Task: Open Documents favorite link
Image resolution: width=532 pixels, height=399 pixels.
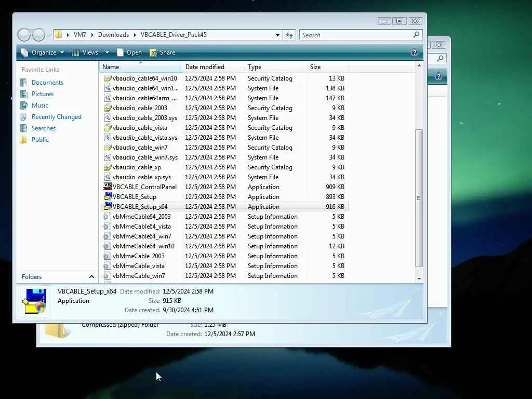Action: click(47, 83)
